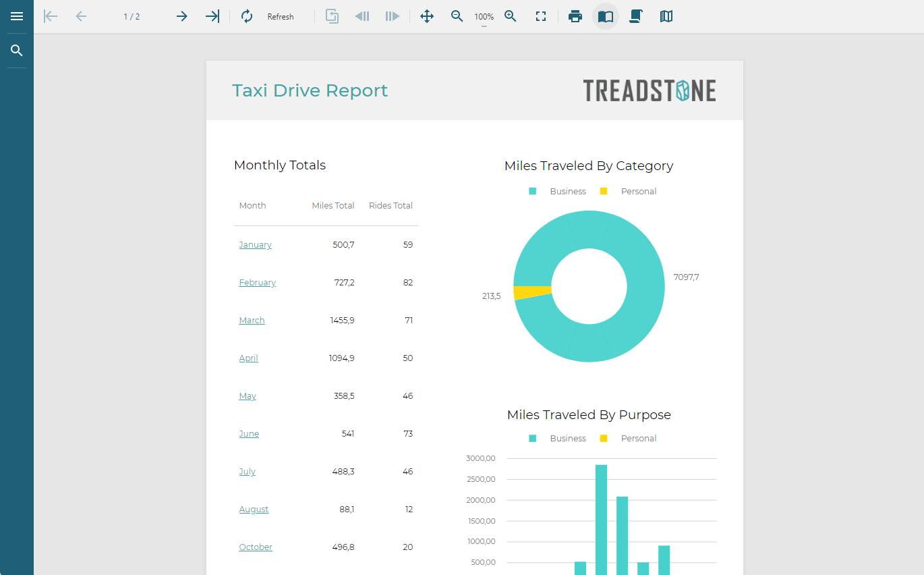Zoom out of the report
The image size is (924, 575).
click(x=457, y=16)
